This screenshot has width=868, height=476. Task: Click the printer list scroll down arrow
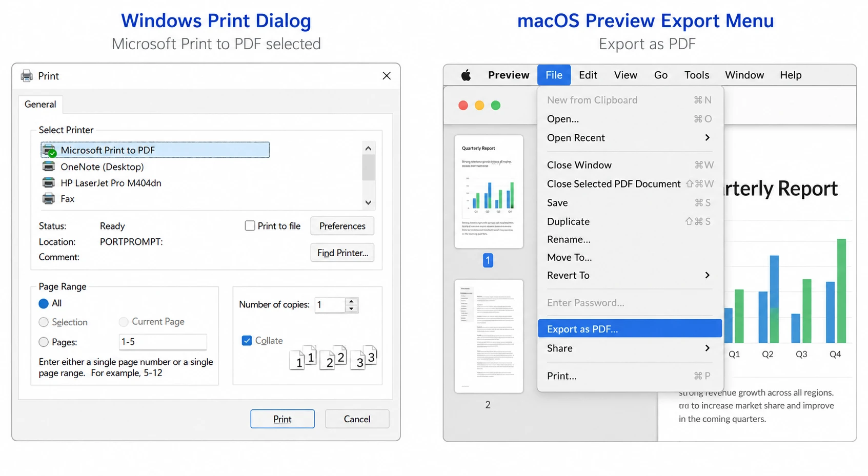tap(368, 202)
